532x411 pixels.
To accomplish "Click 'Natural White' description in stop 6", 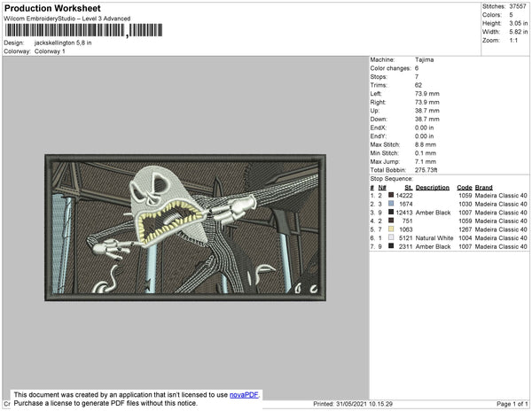I will [x=434, y=238].
